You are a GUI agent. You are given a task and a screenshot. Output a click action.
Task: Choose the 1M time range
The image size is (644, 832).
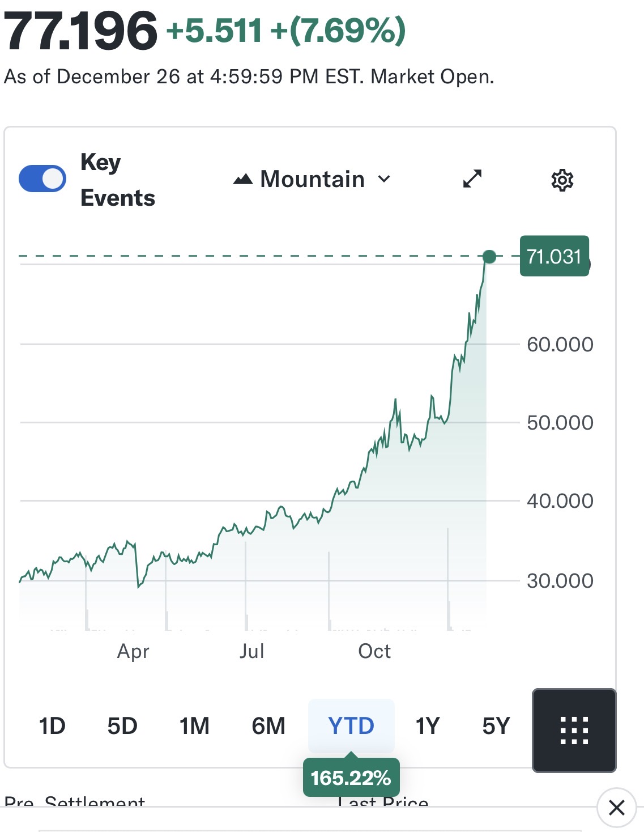194,726
